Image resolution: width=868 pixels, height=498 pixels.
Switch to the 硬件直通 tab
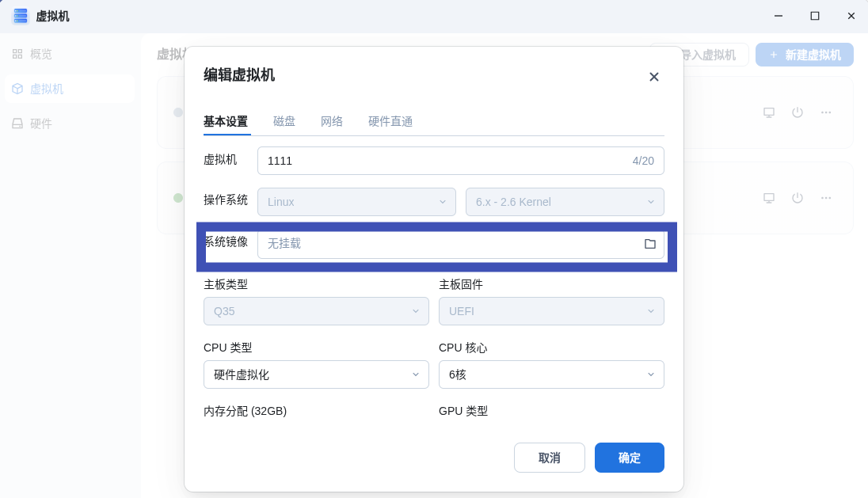[x=390, y=121]
